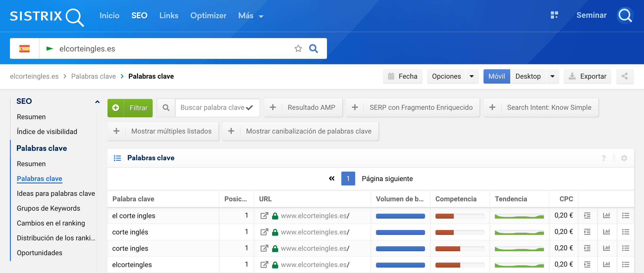Go to first page double-arrow icon
The image size is (644, 273).
(x=331, y=179)
